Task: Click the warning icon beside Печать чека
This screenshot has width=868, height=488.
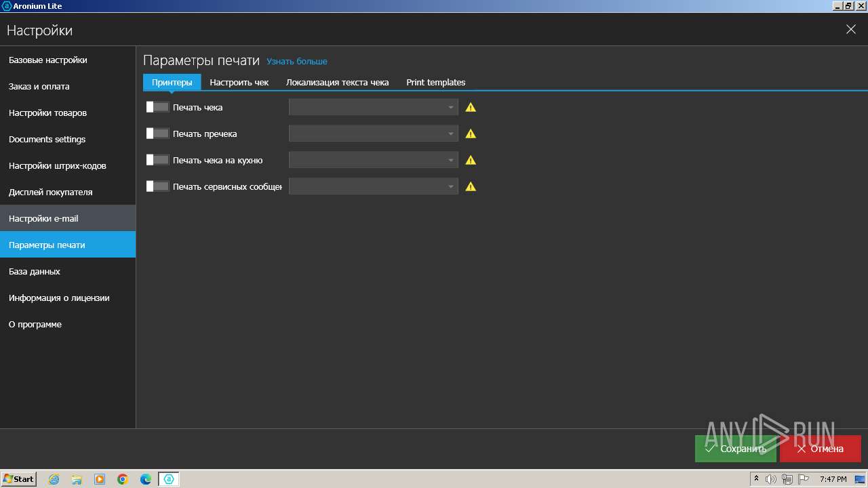Action: coord(471,107)
